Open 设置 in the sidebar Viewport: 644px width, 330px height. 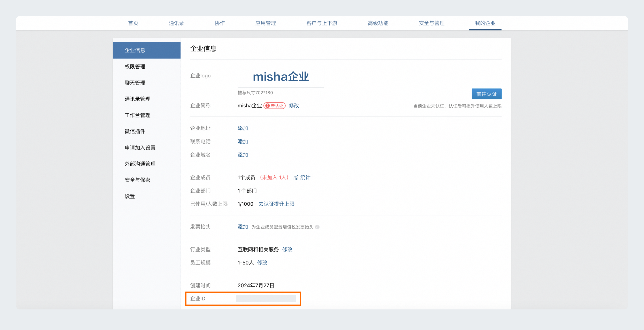coord(146,196)
